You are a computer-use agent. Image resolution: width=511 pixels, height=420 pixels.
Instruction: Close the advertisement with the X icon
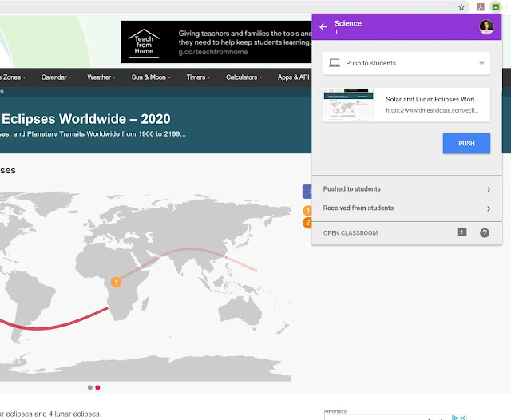tap(462, 418)
